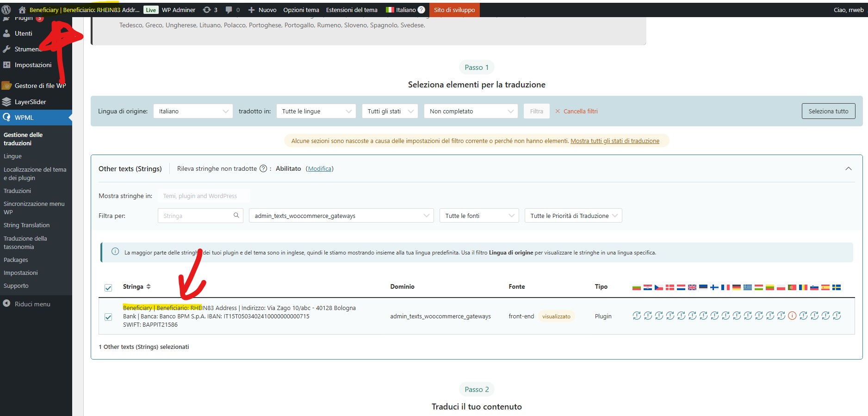Click the Temi, plugin and WordPress field
The width and height of the screenshot is (868, 416).
(x=204, y=196)
